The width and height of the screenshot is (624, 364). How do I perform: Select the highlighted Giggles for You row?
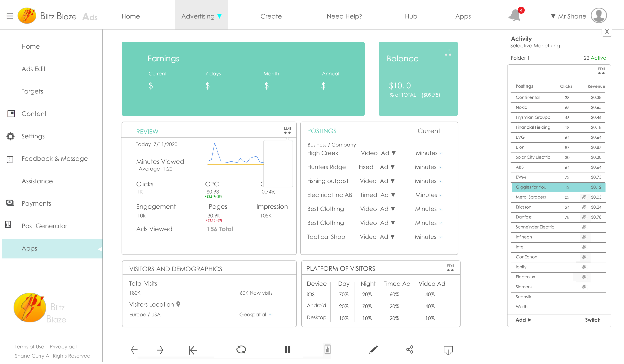coord(558,187)
